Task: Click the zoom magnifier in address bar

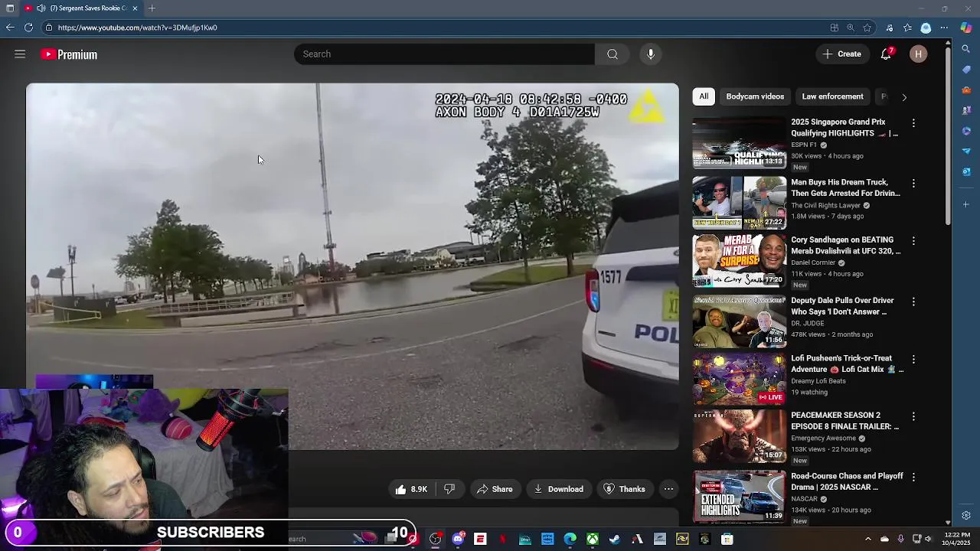Action: click(x=851, y=28)
